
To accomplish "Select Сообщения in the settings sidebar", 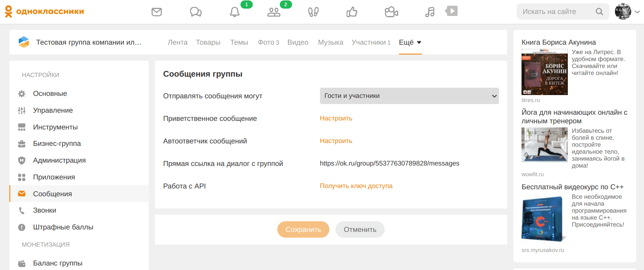I will tap(79, 194).
